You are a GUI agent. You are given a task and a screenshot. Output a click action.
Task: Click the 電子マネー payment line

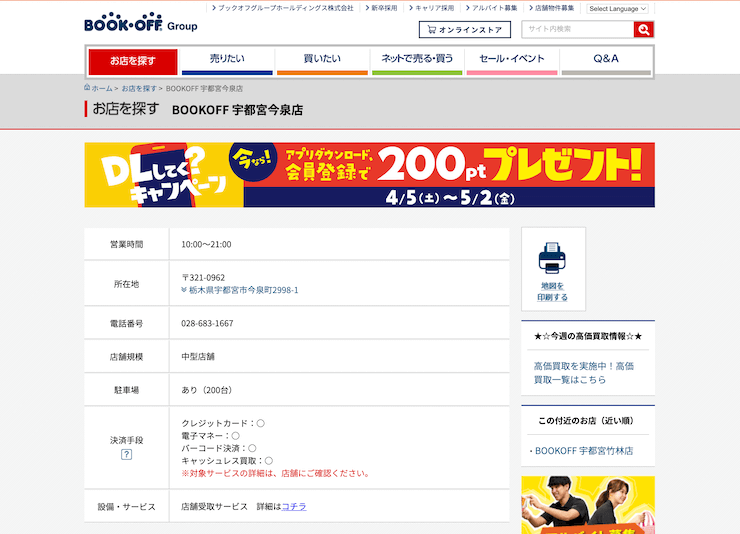point(210,436)
